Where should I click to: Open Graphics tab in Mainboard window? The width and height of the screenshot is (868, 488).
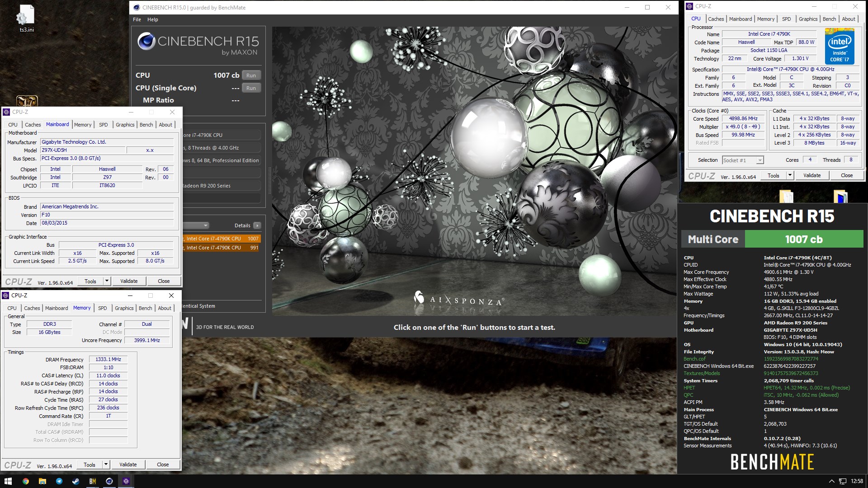(125, 125)
